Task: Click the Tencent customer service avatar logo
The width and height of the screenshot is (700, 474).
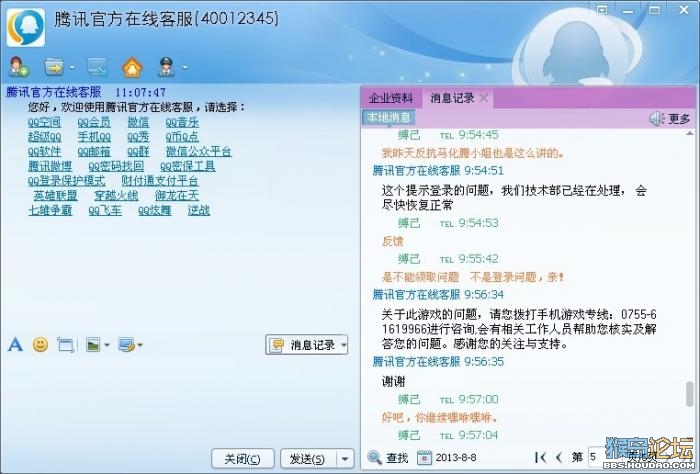Action: coord(26,27)
